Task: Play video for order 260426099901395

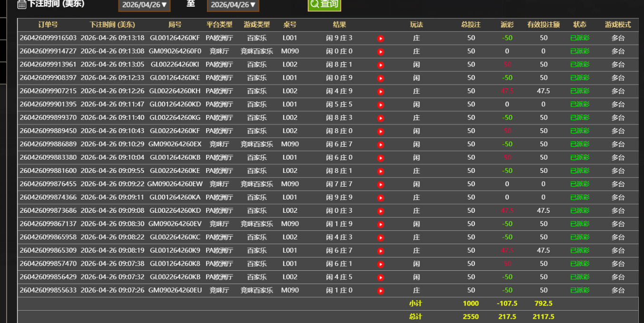Action: tap(381, 105)
